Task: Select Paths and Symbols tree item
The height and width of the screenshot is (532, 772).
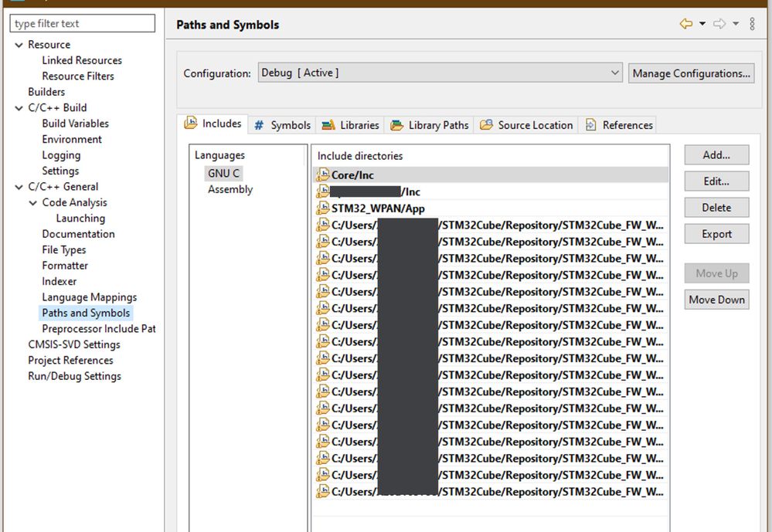Action: pyautogui.click(x=86, y=313)
